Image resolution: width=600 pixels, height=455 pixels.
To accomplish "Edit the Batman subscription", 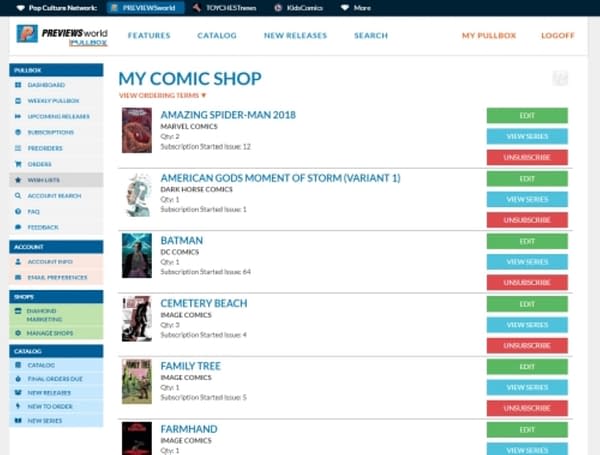I will pyautogui.click(x=527, y=241).
